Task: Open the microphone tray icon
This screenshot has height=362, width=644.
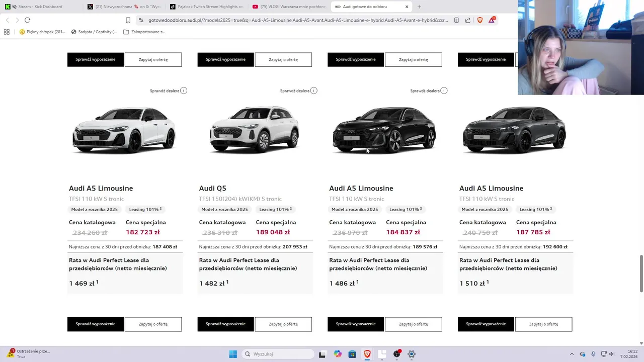Action: point(593,354)
